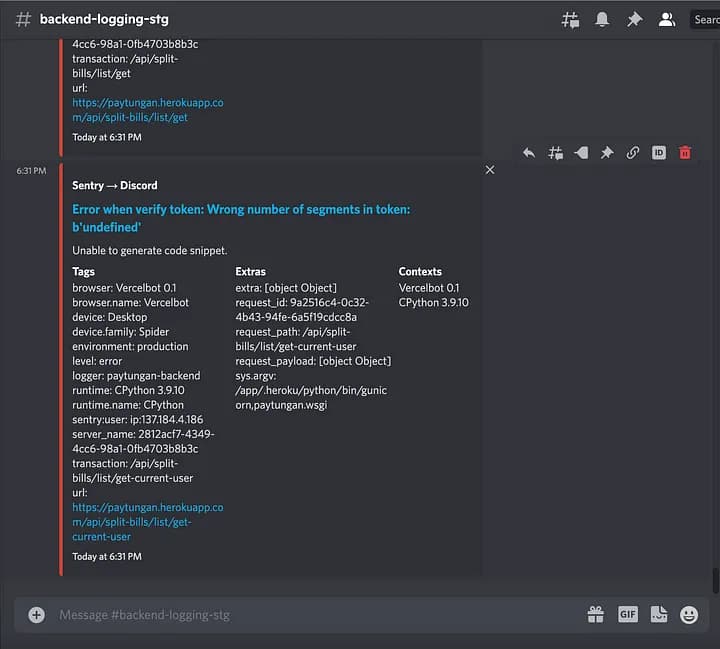The image size is (720, 649).
Task: Open the upper split-bills/list/get URL link
Action: coord(148,110)
